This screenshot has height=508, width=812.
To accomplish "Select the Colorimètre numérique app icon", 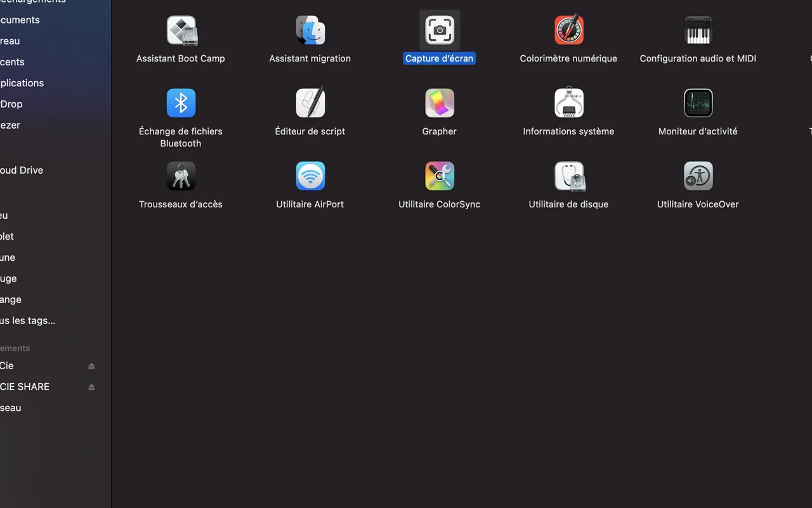I will [569, 30].
